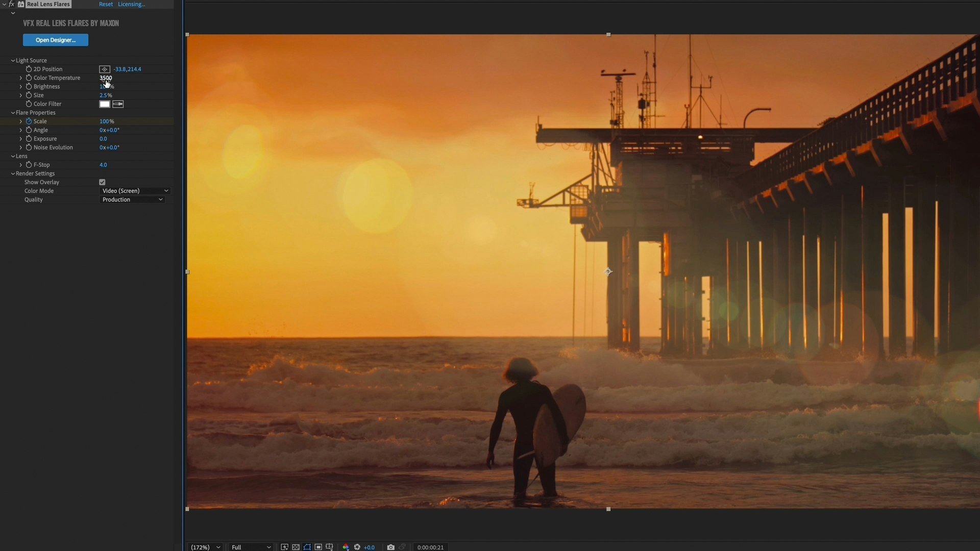The height and width of the screenshot is (551, 980).
Task: Open the Color Mode dropdown
Action: 135,191
